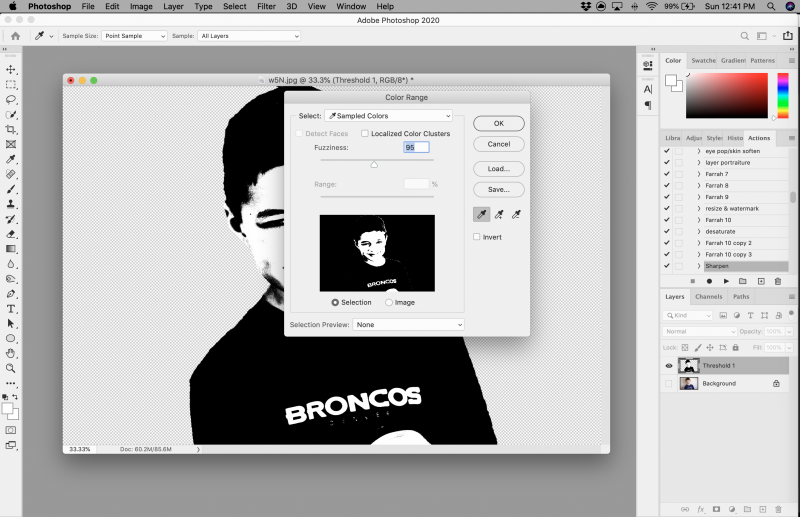This screenshot has height=517, width=800.
Task: Switch to the Channels tab
Action: 709,297
